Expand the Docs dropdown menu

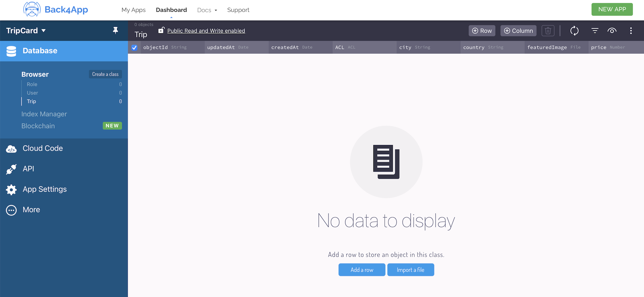coord(207,10)
